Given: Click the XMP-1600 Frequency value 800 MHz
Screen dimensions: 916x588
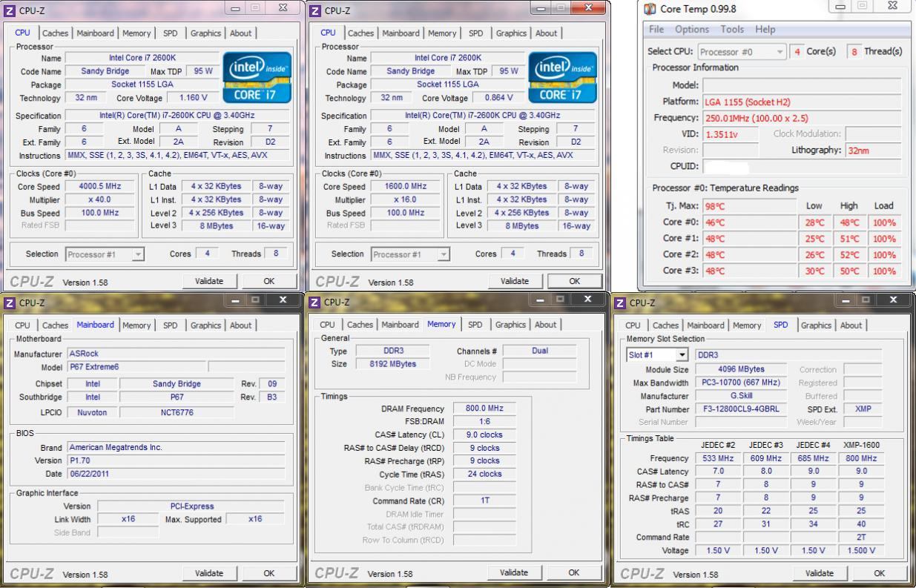Looking at the screenshot, I should (x=861, y=459).
